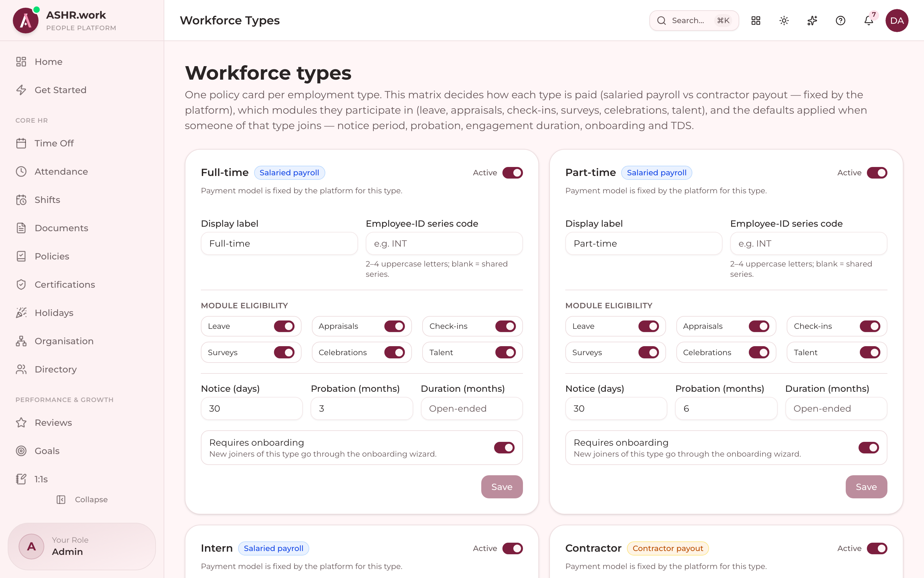
Task: Open Documents in the sidebar
Action: coord(82,228)
